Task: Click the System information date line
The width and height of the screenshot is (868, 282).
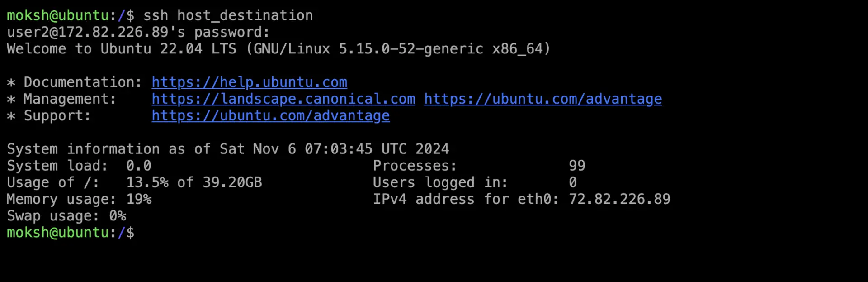Action: pyautogui.click(x=228, y=149)
